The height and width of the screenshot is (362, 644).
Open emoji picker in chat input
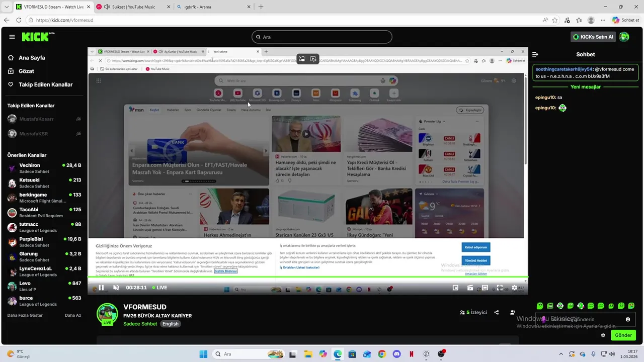(627, 319)
